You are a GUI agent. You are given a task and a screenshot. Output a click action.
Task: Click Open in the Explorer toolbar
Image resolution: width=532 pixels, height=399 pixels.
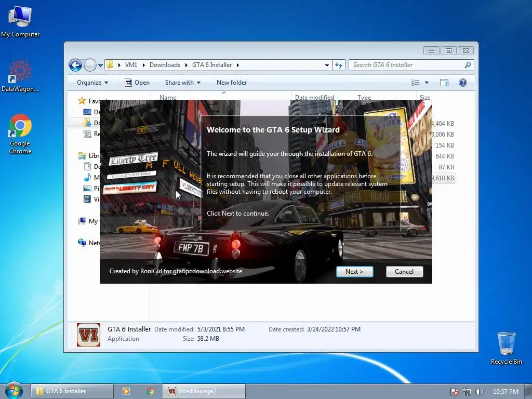pos(137,83)
